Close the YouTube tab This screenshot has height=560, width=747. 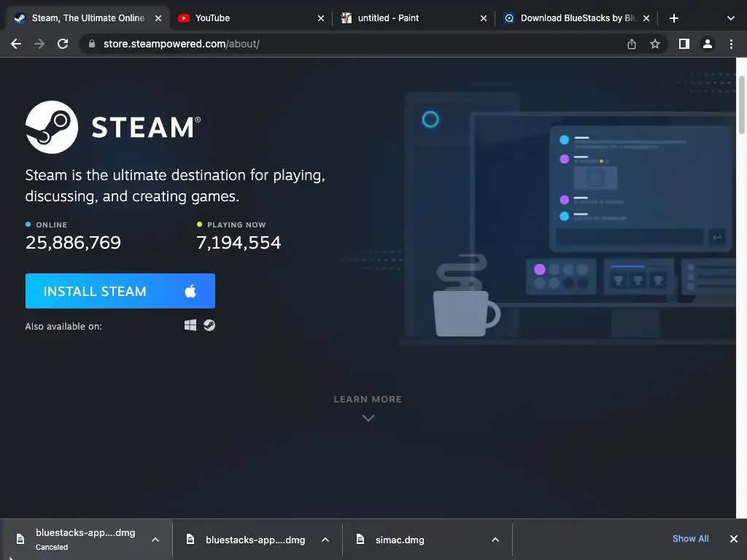pos(321,18)
